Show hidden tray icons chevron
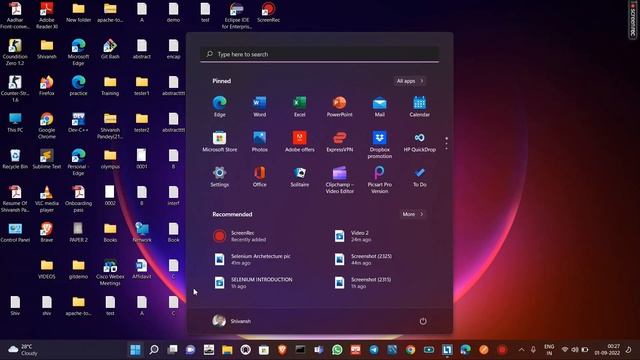The height and width of the screenshot is (360, 640). tap(521, 350)
